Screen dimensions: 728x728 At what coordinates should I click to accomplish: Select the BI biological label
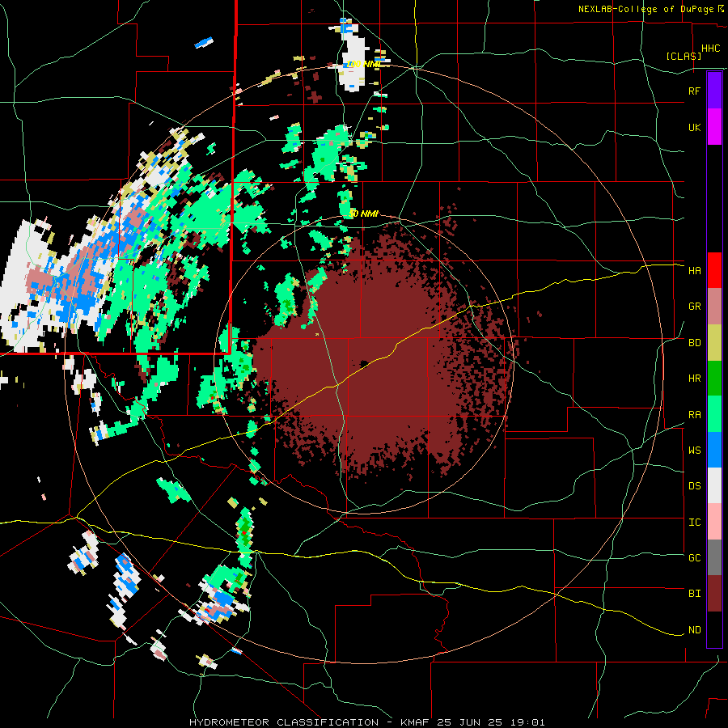694,594
